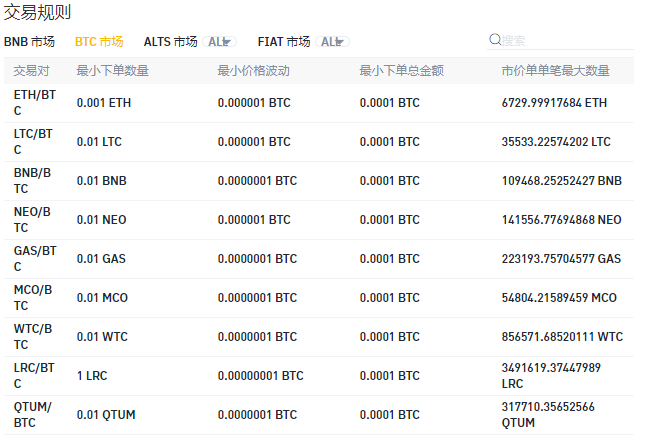Select the WTC/BTC pair row
Viewport: 645px width, 437px height.
pyautogui.click(x=35, y=337)
